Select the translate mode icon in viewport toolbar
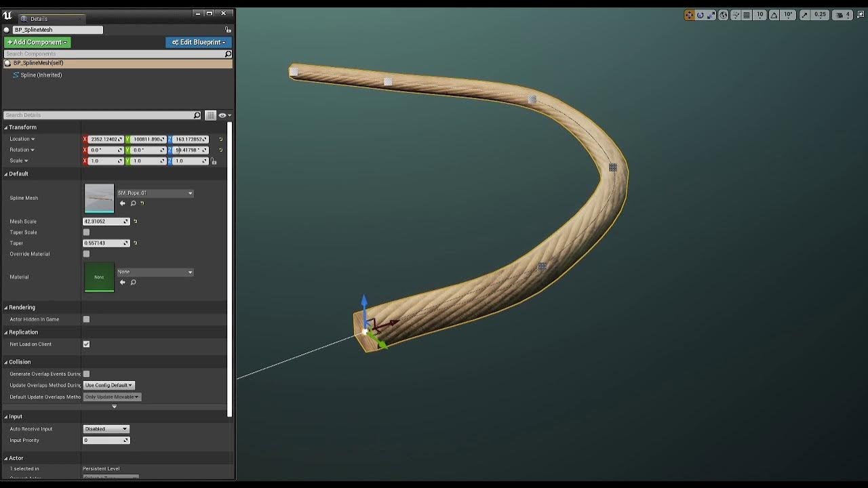This screenshot has height=488, width=868. (x=689, y=15)
